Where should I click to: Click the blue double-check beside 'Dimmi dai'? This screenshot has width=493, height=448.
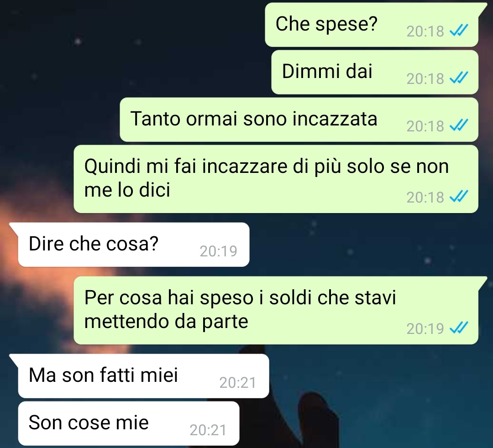459,78
